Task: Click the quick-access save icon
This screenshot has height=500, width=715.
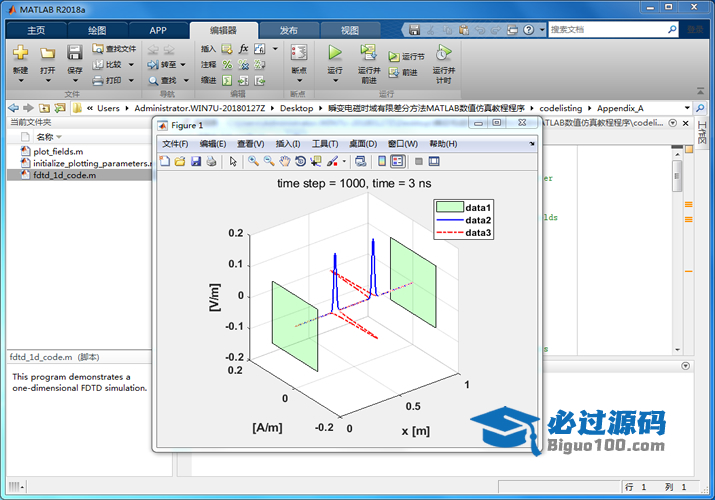Action: coord(414,30)
